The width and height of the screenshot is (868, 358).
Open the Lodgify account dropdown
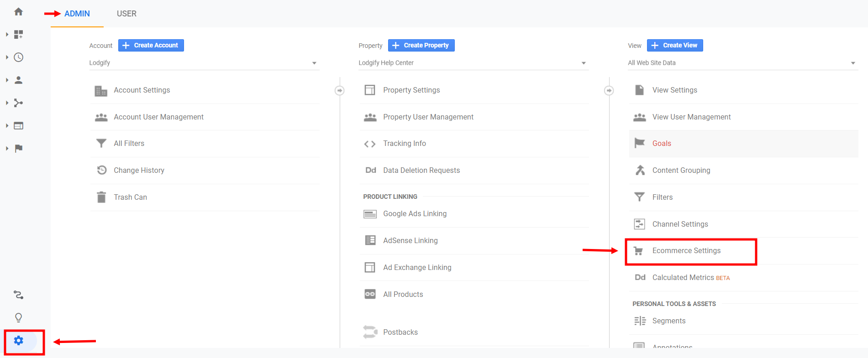[x=204, y=63]
